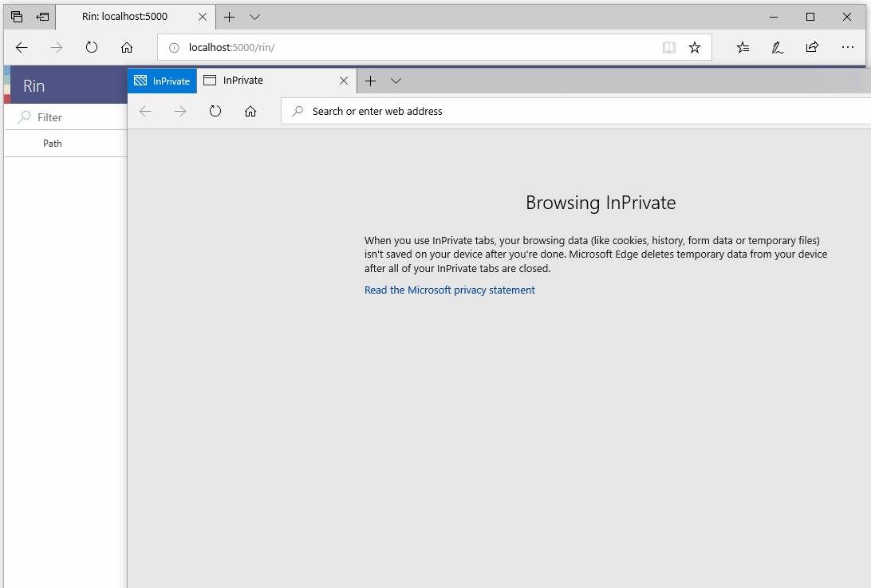
Task: Show tab previews chevron in Rin window
Action: click(255, 18)
